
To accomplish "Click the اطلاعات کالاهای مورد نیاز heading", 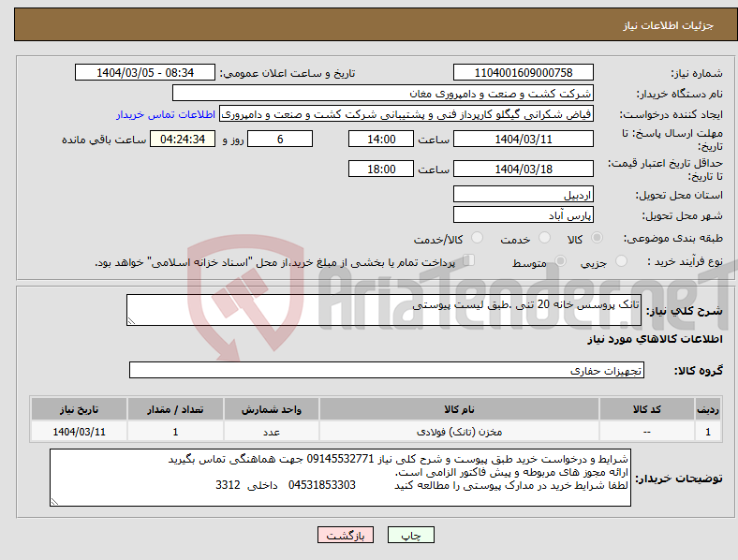I will point(655,339).
